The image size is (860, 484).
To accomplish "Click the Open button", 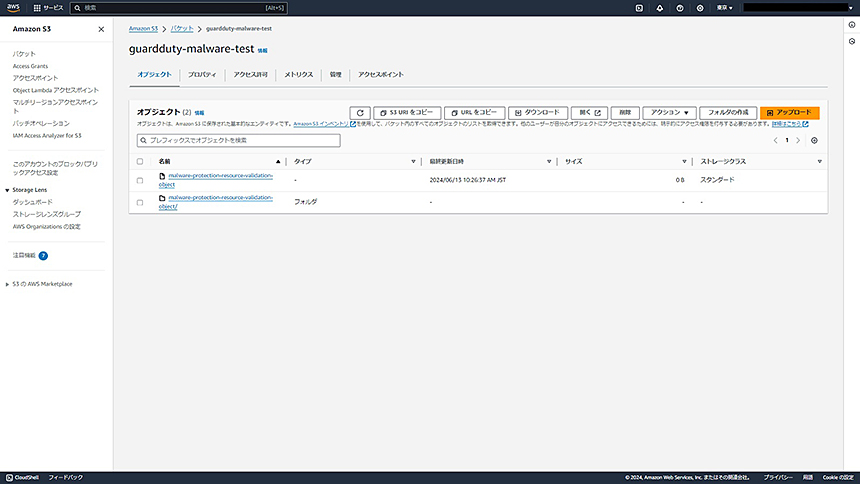I will pyautogui.click(x=589, y=112).
